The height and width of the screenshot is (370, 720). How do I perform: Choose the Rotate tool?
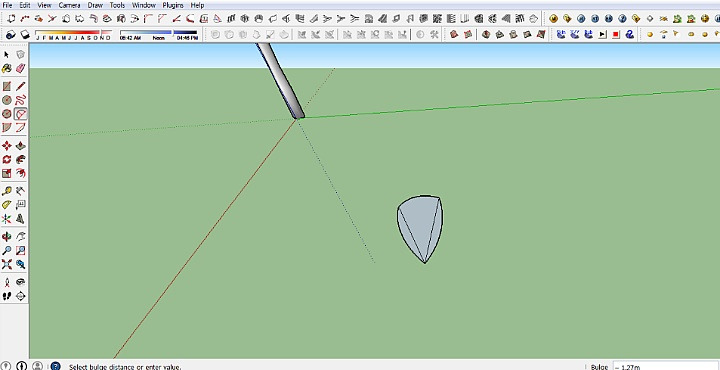pos(6,159)
